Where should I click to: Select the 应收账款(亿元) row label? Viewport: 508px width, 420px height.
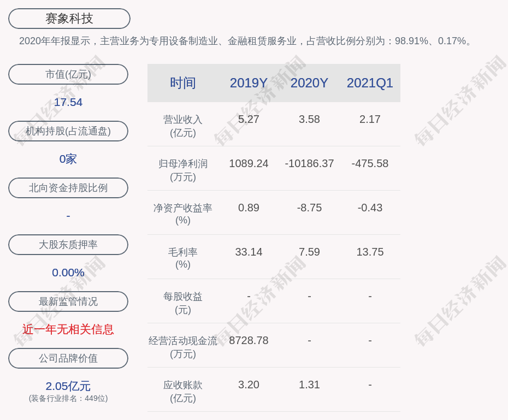coord(183,392)
